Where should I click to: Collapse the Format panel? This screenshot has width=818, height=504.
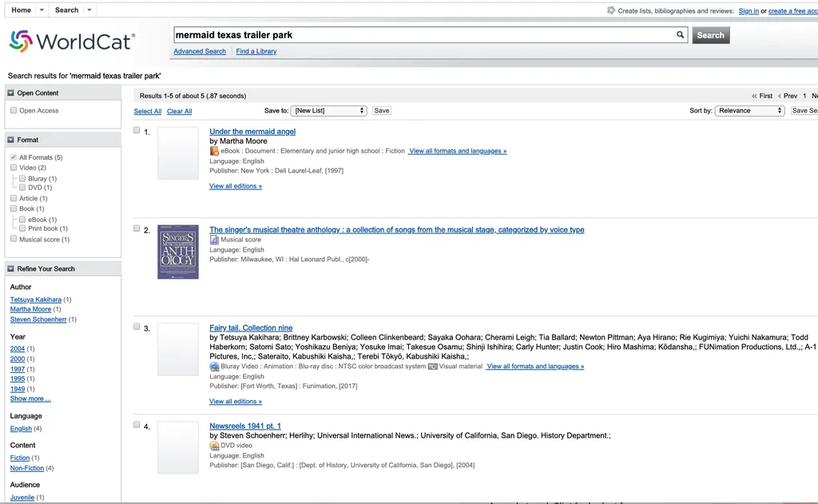coord(10,140)
